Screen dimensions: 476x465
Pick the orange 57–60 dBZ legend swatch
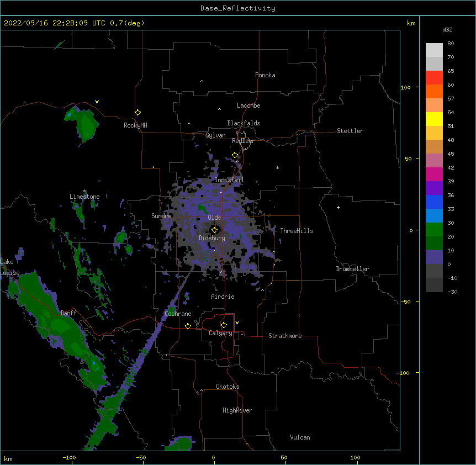(x=434, y=91)
